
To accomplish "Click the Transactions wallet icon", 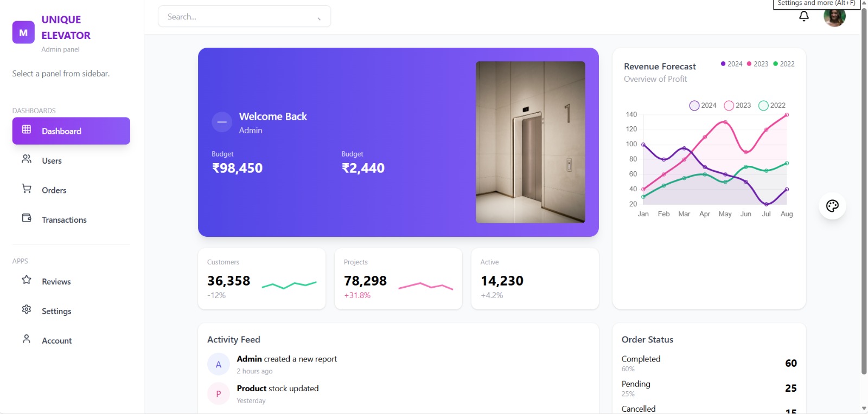I will [27, 218].
